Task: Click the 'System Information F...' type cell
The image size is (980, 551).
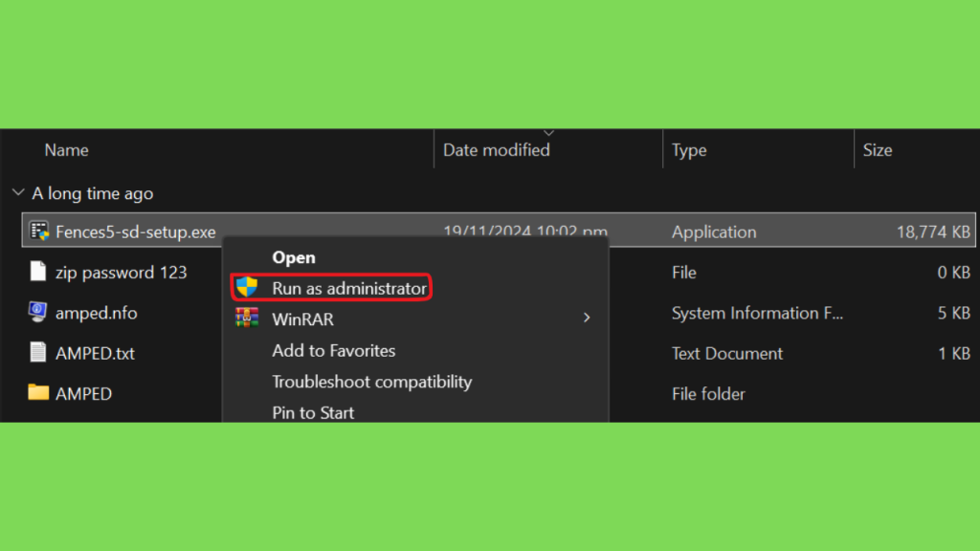Action: (758, 313)
